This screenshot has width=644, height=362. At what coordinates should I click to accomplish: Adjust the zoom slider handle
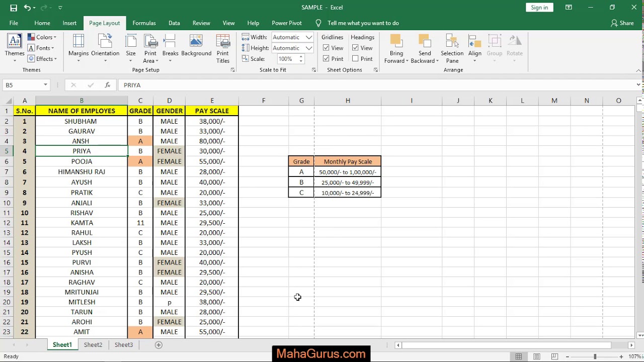pyautogui.click(x=595, y=356)
